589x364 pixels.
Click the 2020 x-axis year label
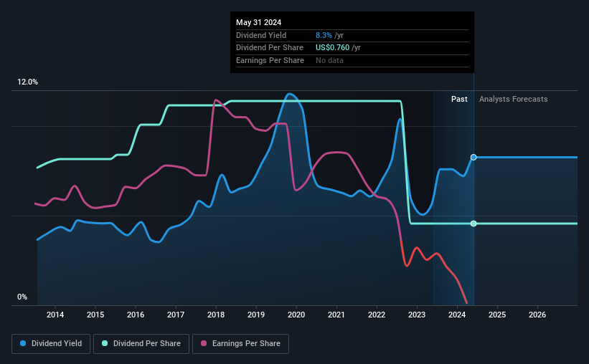(x=296, y=315)
